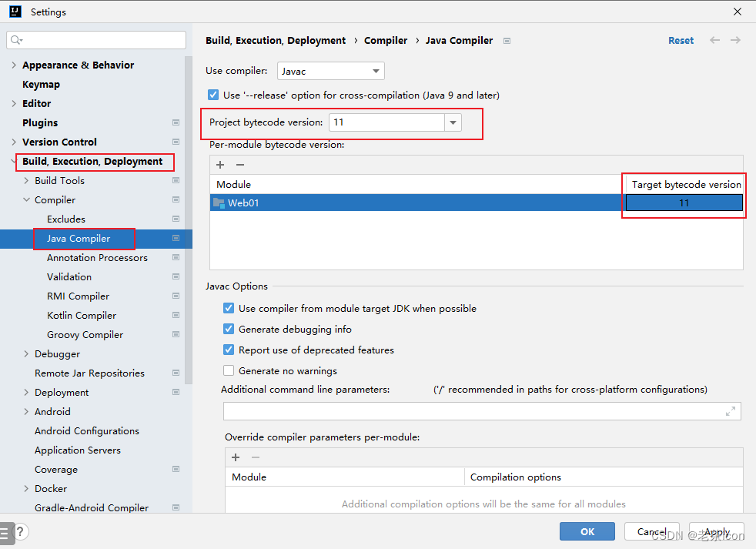This screenshot has height=549, width=756.
Task: Click the expand icon of the command line parameters field
Action: (x=731, y=411)
